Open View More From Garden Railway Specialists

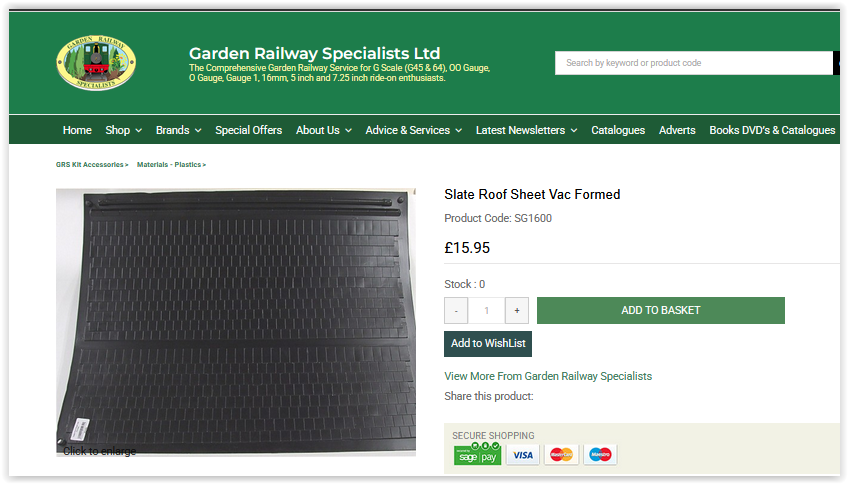(x=548, y=376)
